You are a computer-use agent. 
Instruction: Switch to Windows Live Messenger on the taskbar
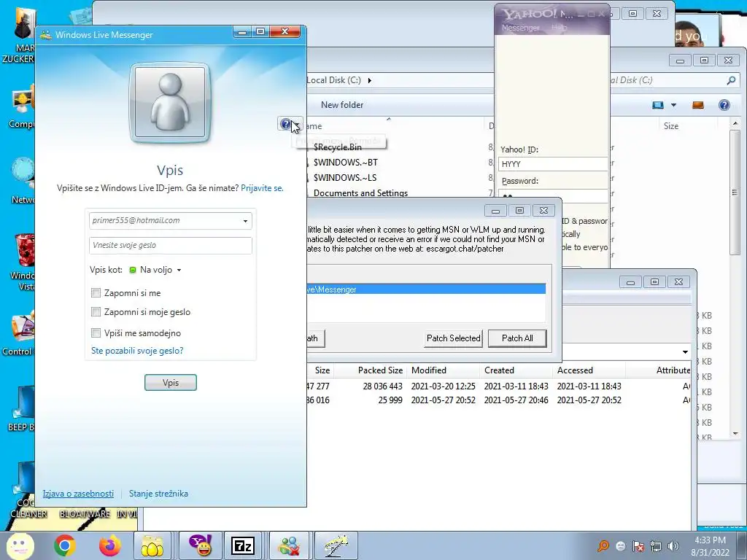tap(290, 545)
